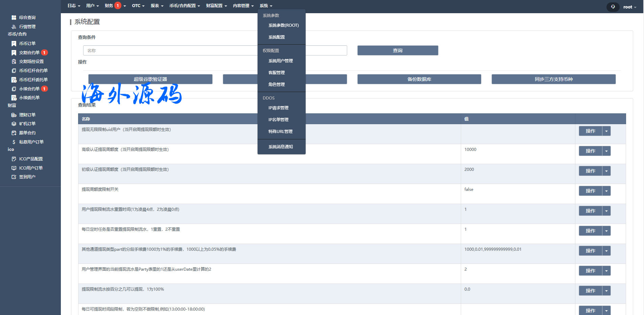Viewport: 644px width, 315px height.
Task: Click the 币币订单 bookmark icon
Action: coord(14,44)
